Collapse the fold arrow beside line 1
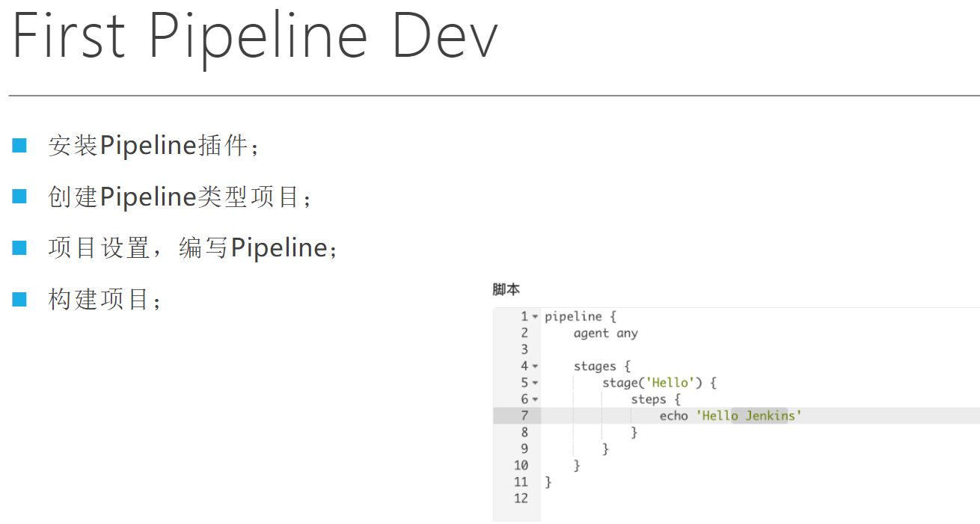This screenshot has width=980, height=524. click(x=535, y=317)
